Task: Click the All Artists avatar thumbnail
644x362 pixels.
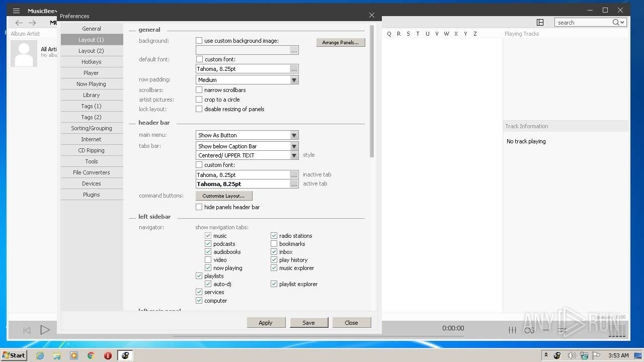Action: [x=24, y=53]
